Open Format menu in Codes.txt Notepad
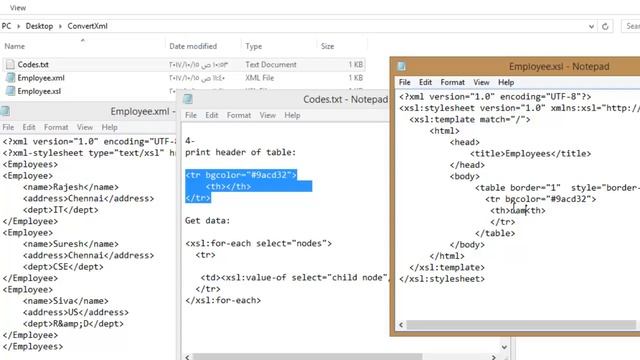This screenshot has width=640, height=360. (239, 116)
